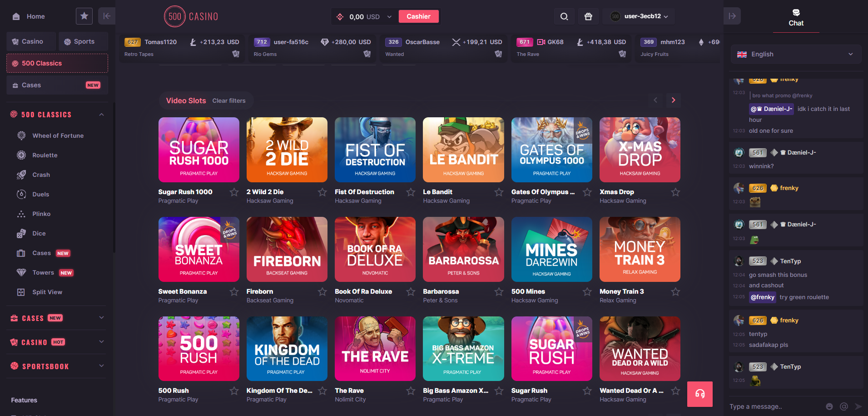Click the search magnifier icon
This screenshot has height=416, width=868.
point(564,16)
